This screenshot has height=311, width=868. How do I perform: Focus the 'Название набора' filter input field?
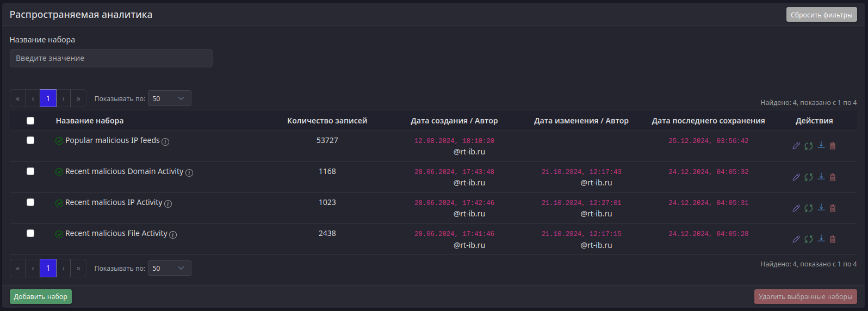click(x=111, y=58)
